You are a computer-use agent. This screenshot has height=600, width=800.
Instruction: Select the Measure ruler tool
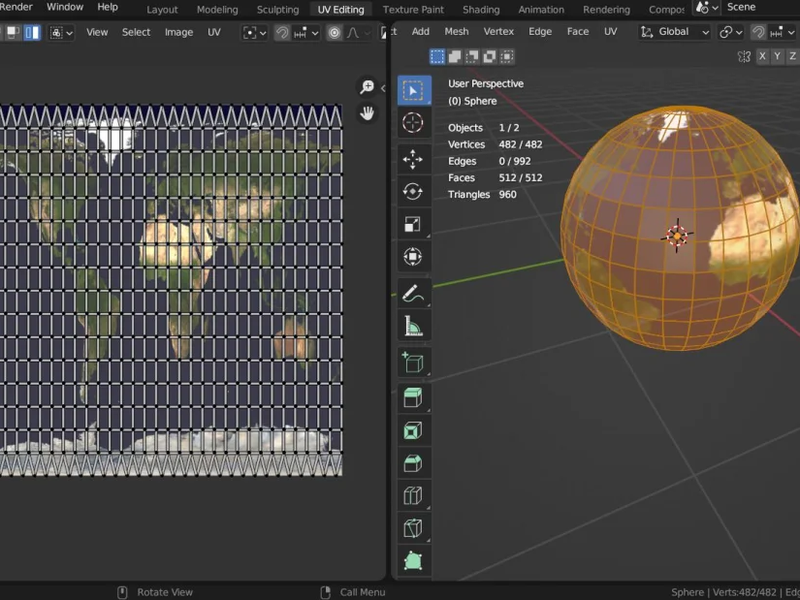tap(413, 326)
